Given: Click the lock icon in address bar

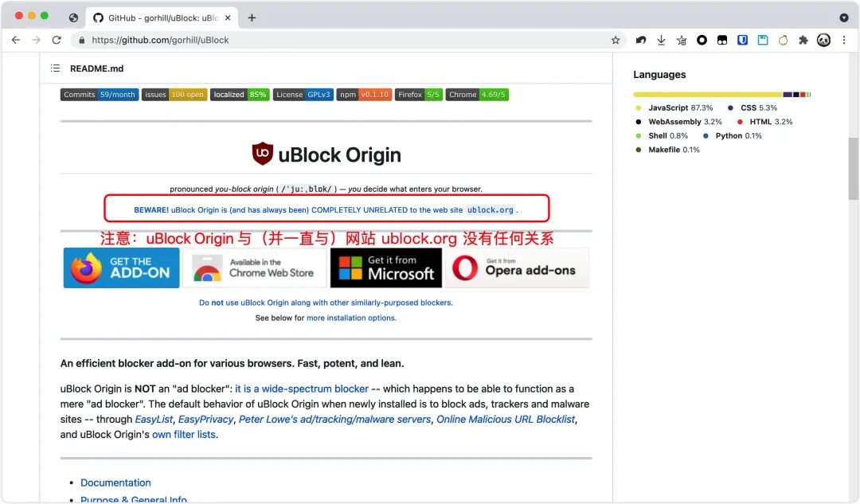Looking at the screenshot, I should [x=82, y=40].
